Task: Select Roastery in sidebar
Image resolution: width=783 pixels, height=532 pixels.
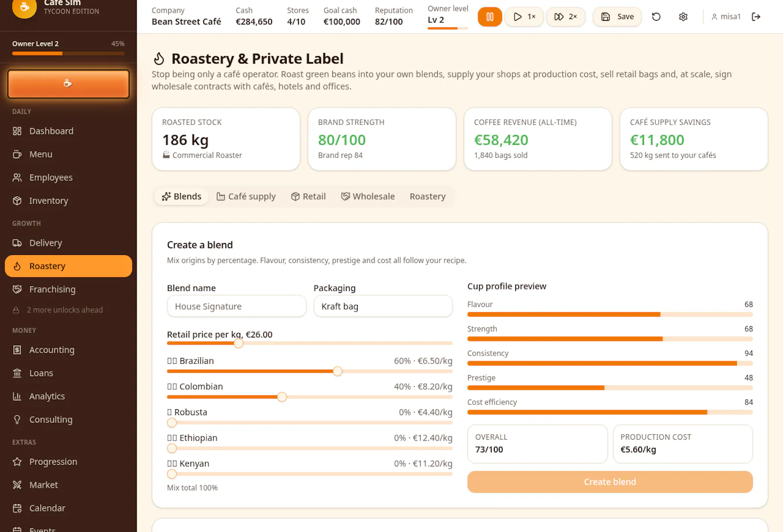Action: (x=69, y=266)
